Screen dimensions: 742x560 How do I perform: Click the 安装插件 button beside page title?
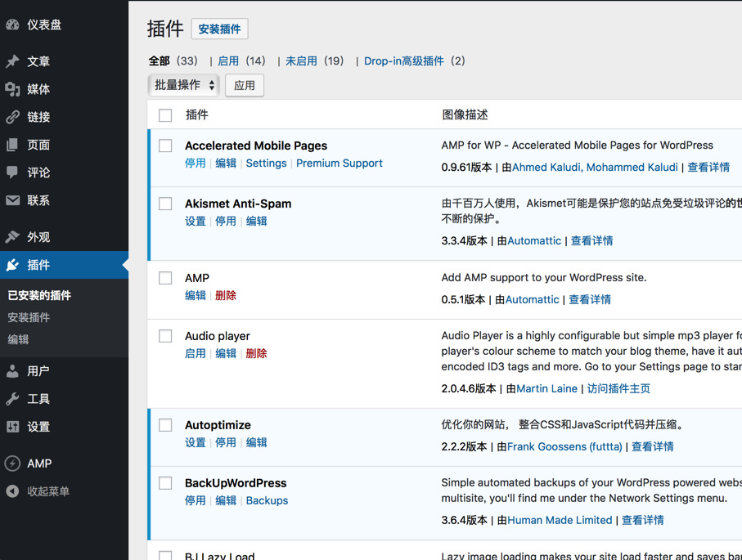(x=219, y=29)
